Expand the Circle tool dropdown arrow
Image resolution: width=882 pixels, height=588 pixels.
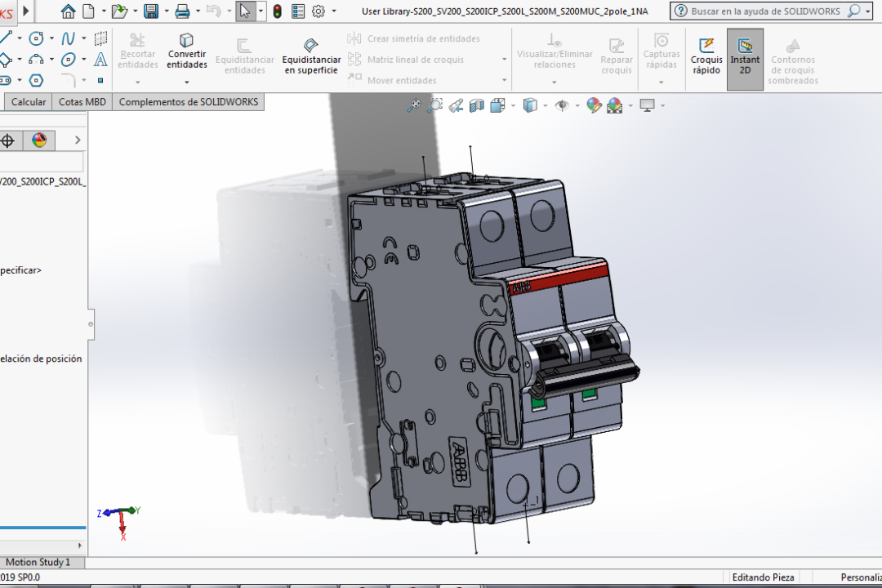point(51,38)
